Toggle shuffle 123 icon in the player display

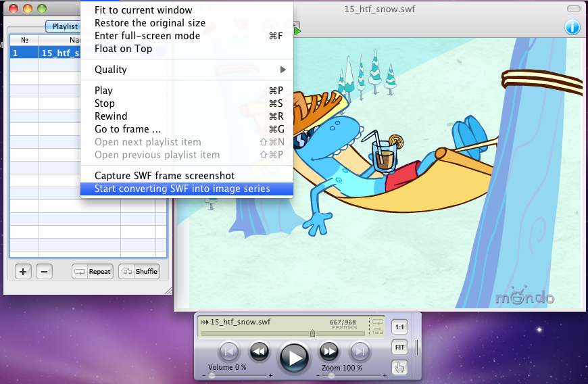pos(378,331)
